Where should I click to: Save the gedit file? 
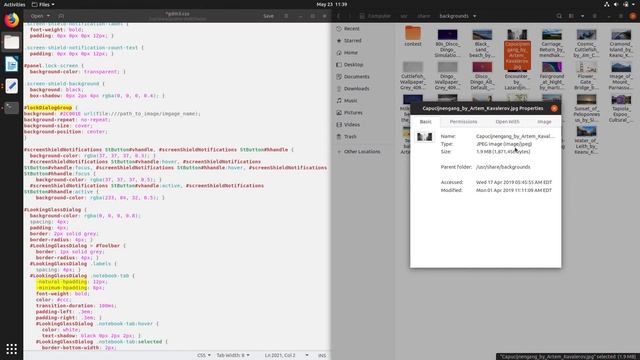(x=268, y=16)
